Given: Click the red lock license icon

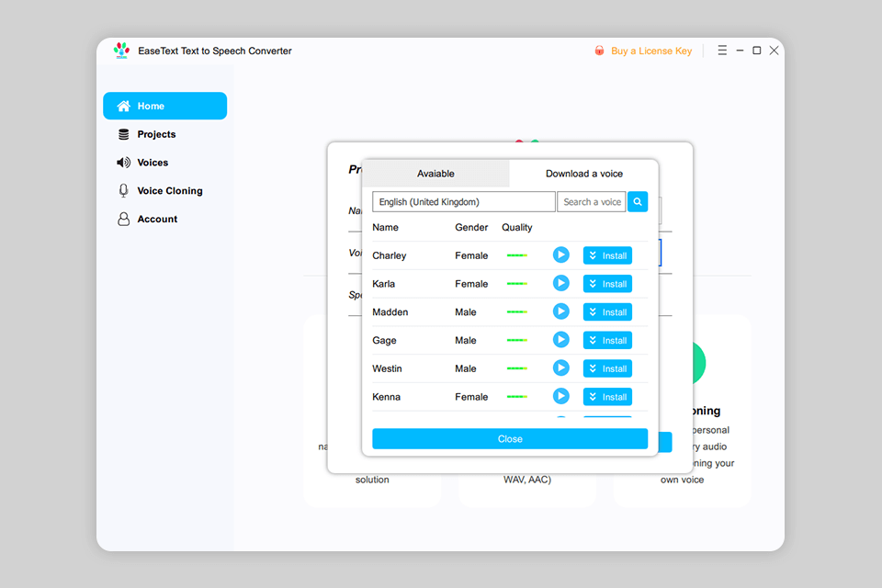Looking at the screenshot, I should (x=599, y=51).
